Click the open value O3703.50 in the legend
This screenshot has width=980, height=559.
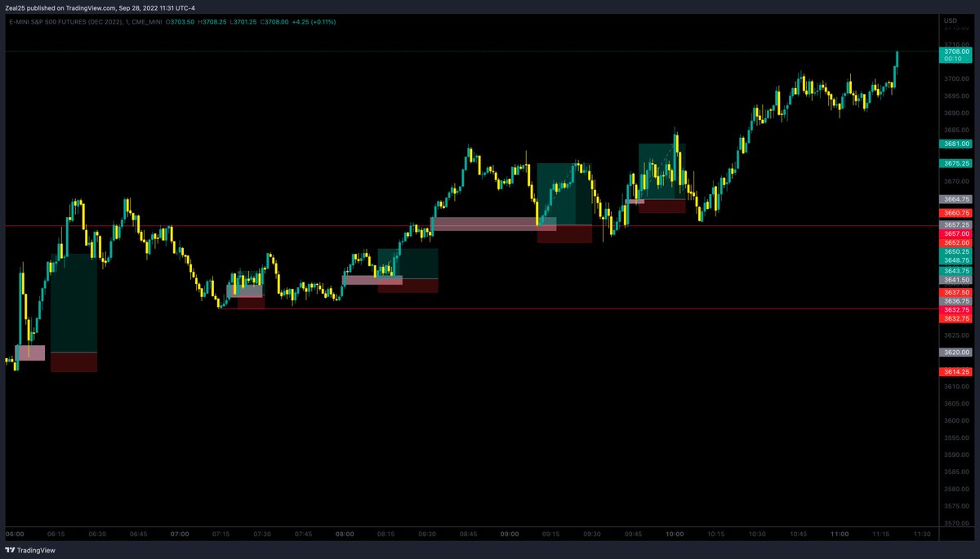tap(180, 22)
